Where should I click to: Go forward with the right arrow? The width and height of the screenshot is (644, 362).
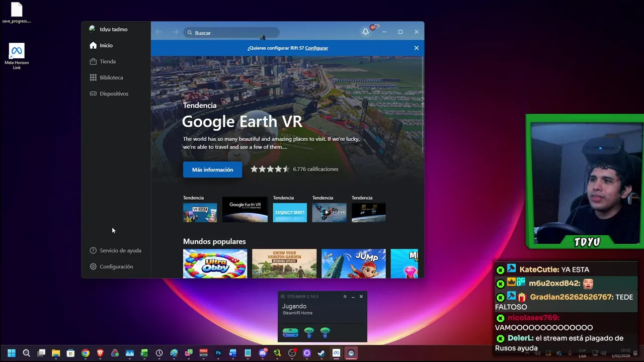[175, 32]
